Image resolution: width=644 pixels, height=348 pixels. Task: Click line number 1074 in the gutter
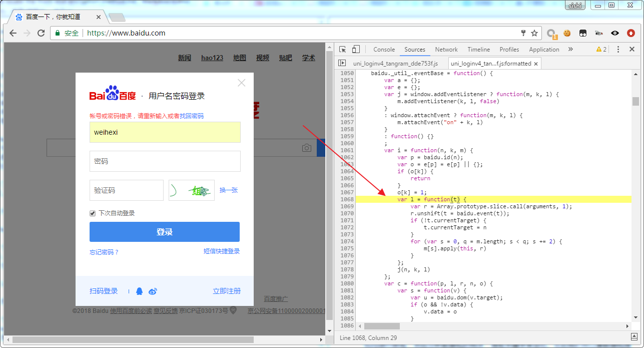[x=347, y=241]
